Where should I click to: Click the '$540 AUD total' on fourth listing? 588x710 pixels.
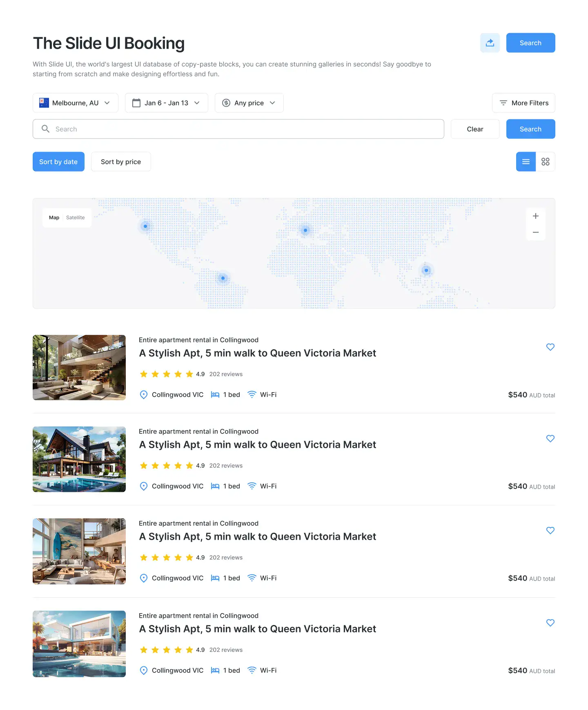coord(531,671)
